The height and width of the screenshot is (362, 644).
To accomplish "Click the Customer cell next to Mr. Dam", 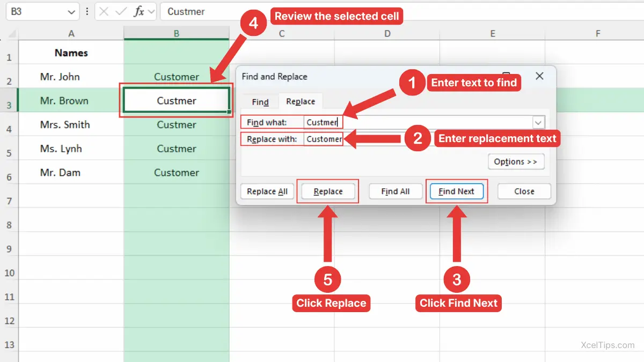I will [x=177, y=173].
